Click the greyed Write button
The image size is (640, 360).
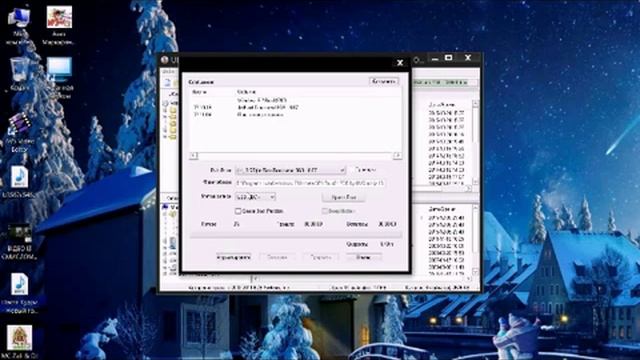click(277, 258)
